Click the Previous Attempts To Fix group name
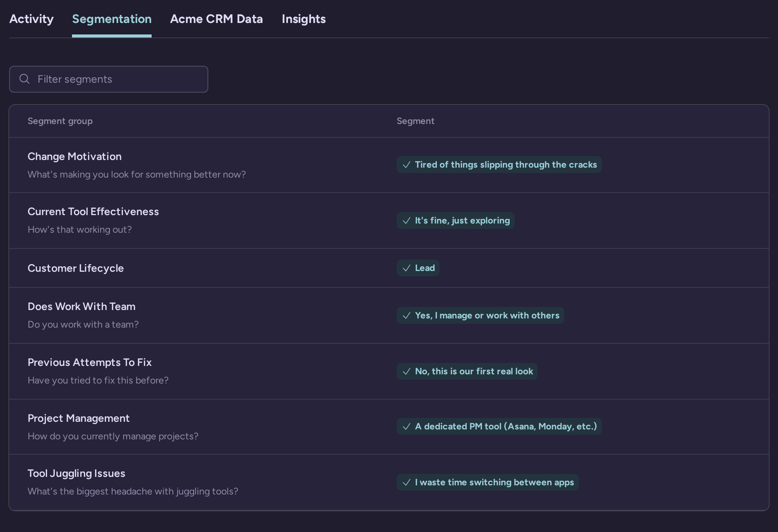778x532 pixels. click(x=90, y=362)
